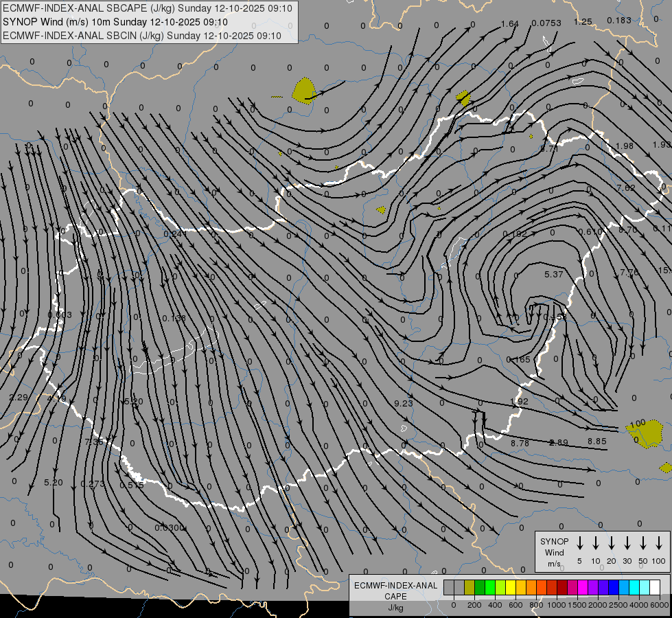Image resolution: width=672 pixels, height=618 pixels.
Task: Pick the 30 m/s wind arrow symbol
Action: coord(627,543)
